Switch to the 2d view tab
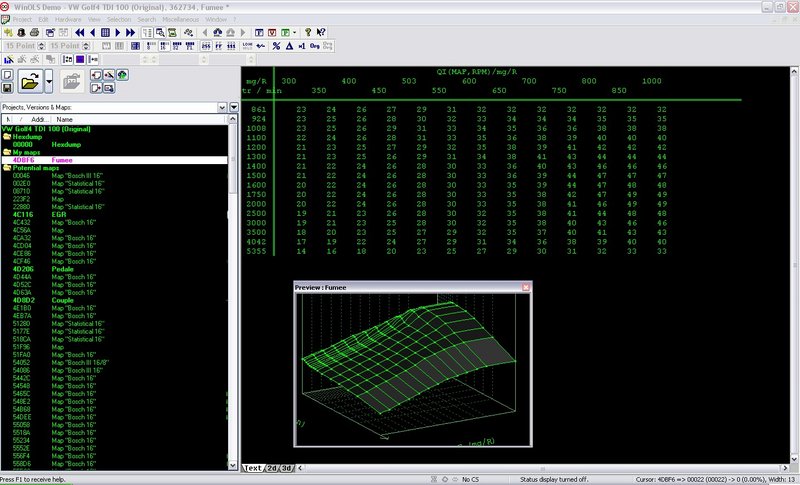 coord(272,468)
